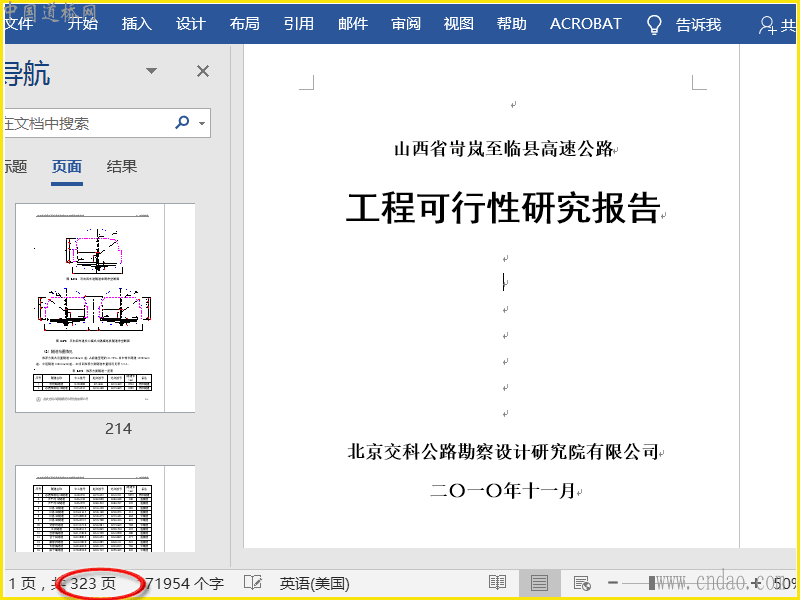Image resolution: width=800 pixels, height=600 pixels.
Task: Switch to the 页面 navigation tab
Action: point(67,167)
